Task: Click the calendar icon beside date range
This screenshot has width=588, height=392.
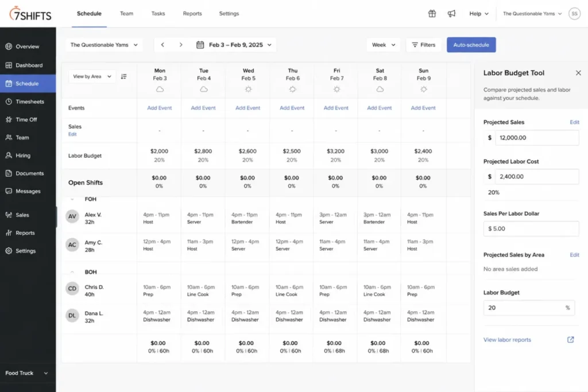Action: [x=200, y=45]
